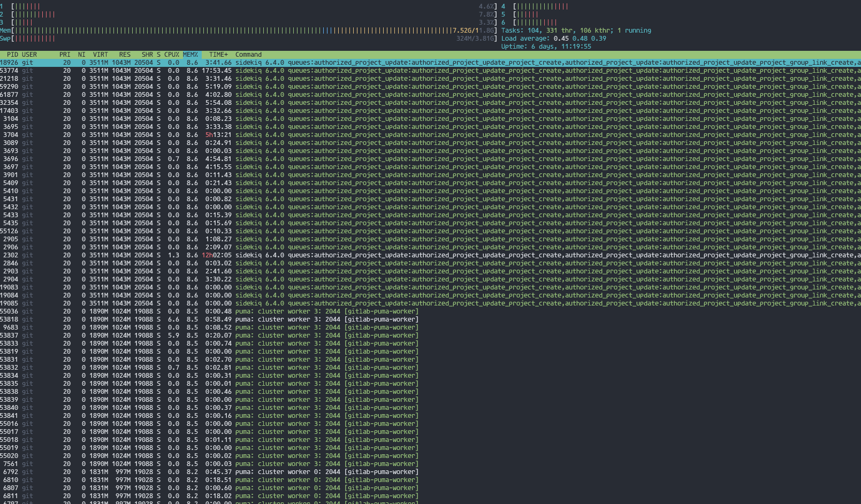Viewport: 861px width, 504px height.
Task: Click the 5.9 CPU% value
Action: [173, 335]
